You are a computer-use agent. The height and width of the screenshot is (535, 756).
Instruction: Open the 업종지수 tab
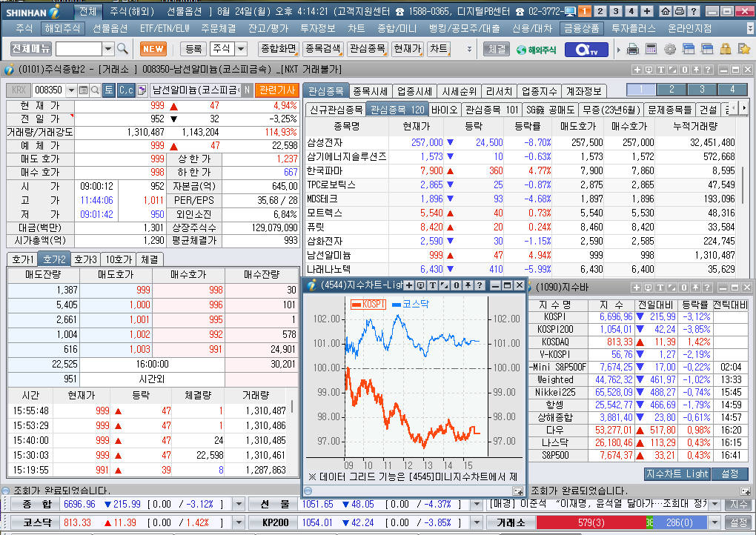(x=539, y=91)
